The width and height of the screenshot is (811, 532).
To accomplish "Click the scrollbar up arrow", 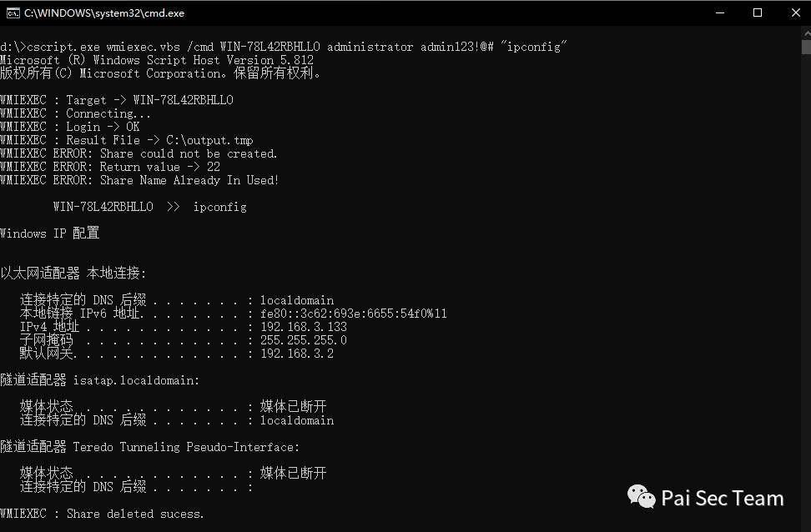I will tap(806, 33).
